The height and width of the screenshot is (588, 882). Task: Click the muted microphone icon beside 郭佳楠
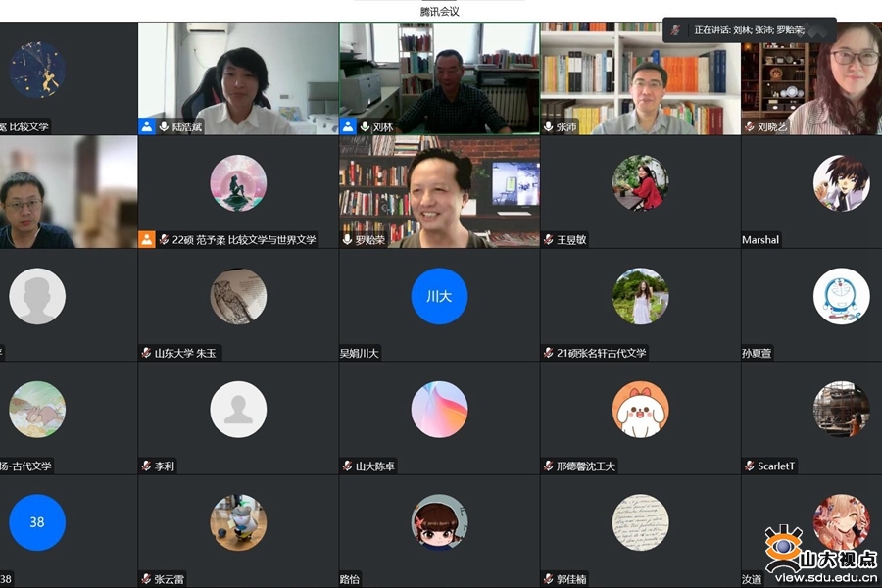(549, 579)
